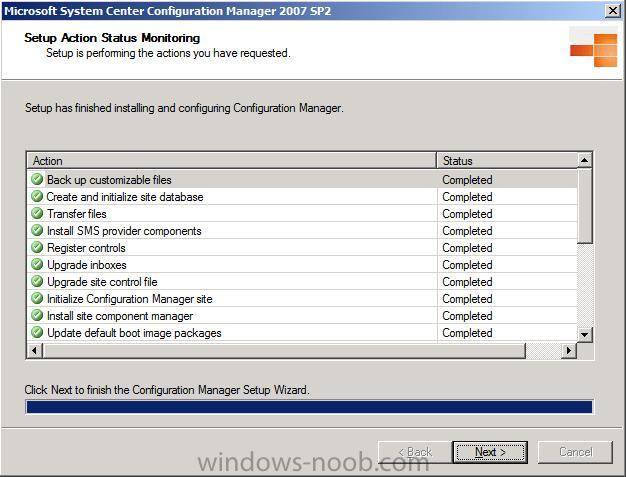Click the orange Configuration Manager logo
The image size is (626, 477).
[594, 50]
